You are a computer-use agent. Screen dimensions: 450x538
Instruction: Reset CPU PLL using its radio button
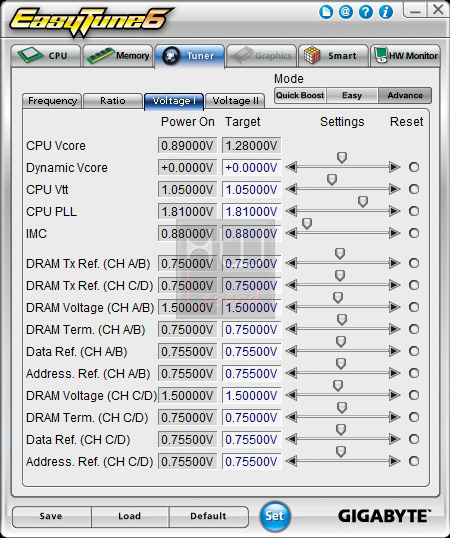pos(414,211)
